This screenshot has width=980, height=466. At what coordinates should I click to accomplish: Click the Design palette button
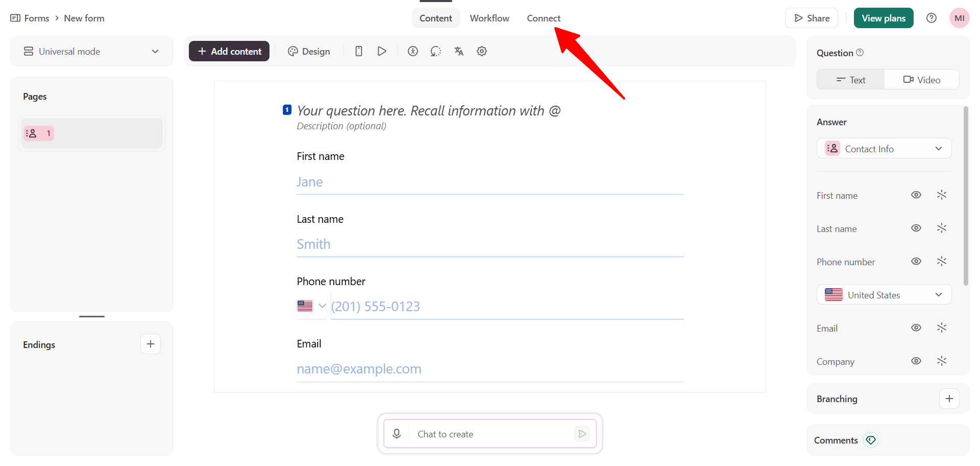point(309,51)
